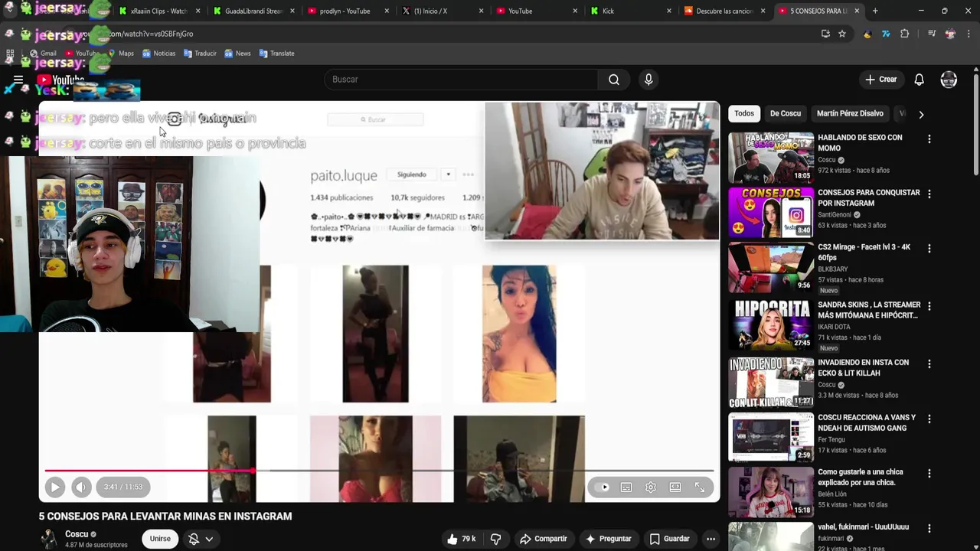Open Translate bookmark
This screenshot has width=980, height=551.
[x=276, y=54]
